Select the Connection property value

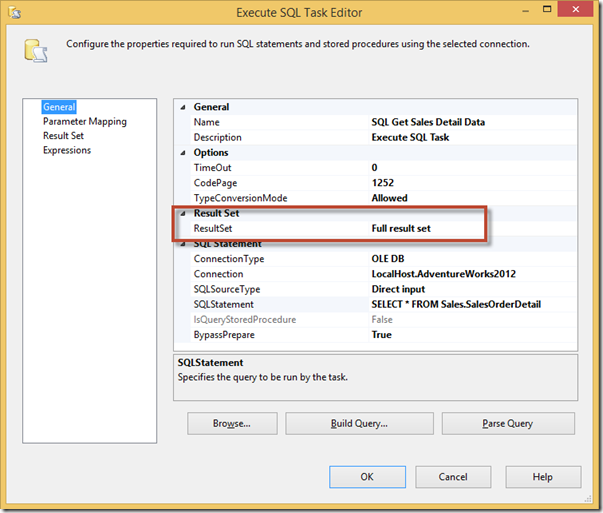pos(443,274)
